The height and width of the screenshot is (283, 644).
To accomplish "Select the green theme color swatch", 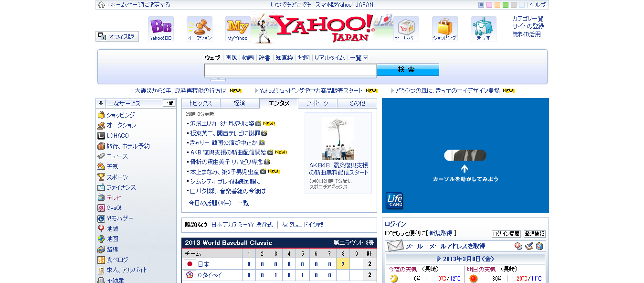I will [x=506, y=5].
